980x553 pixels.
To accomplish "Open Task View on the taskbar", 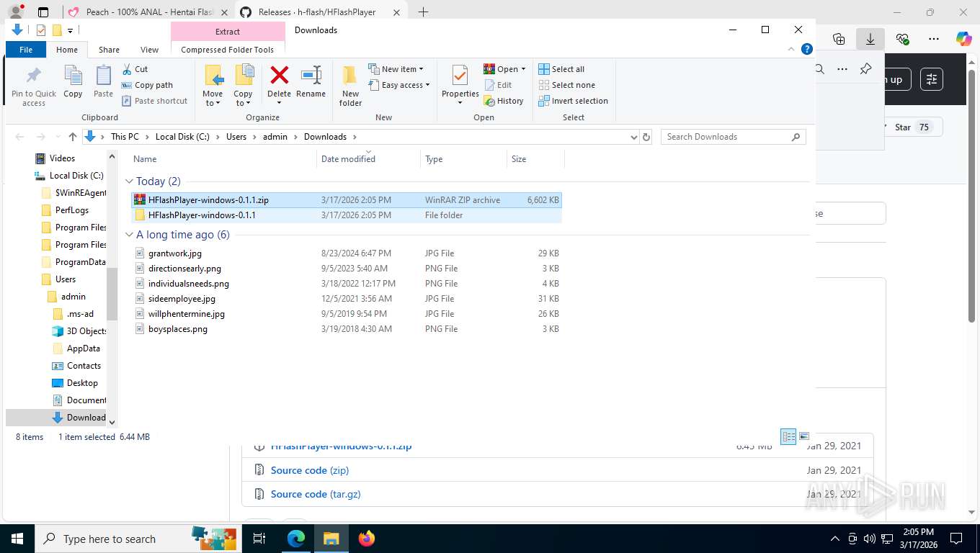I will (x=259, y=538).
